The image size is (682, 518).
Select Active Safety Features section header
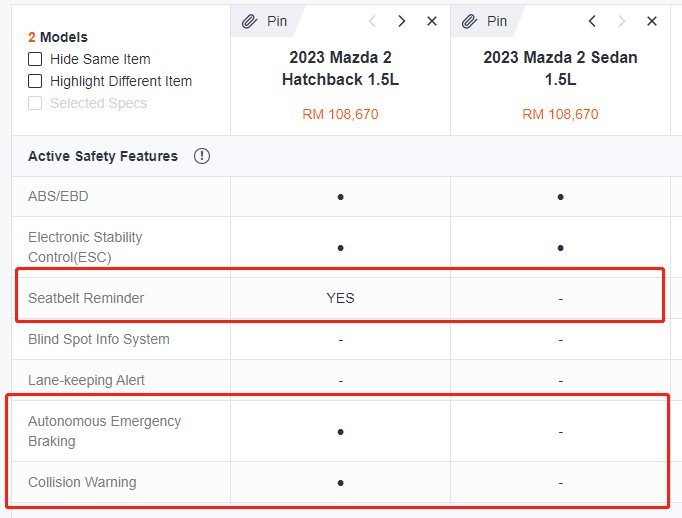(x=103, y=156)
